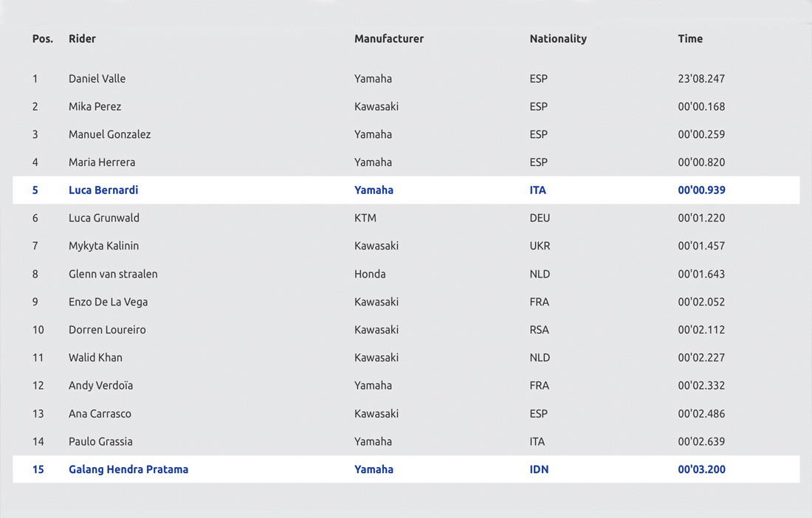Click the Nationality column header
The image size is (812, 518).
click(558, 39)
